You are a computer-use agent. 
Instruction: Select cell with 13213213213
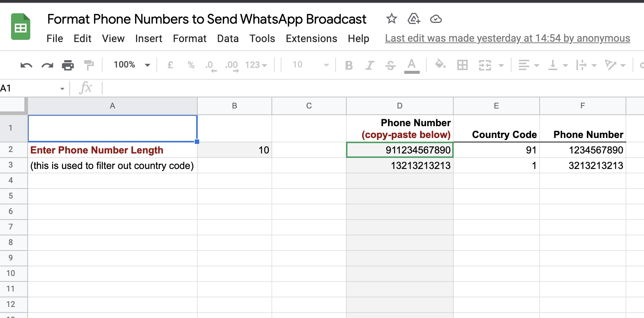point(400,165)
